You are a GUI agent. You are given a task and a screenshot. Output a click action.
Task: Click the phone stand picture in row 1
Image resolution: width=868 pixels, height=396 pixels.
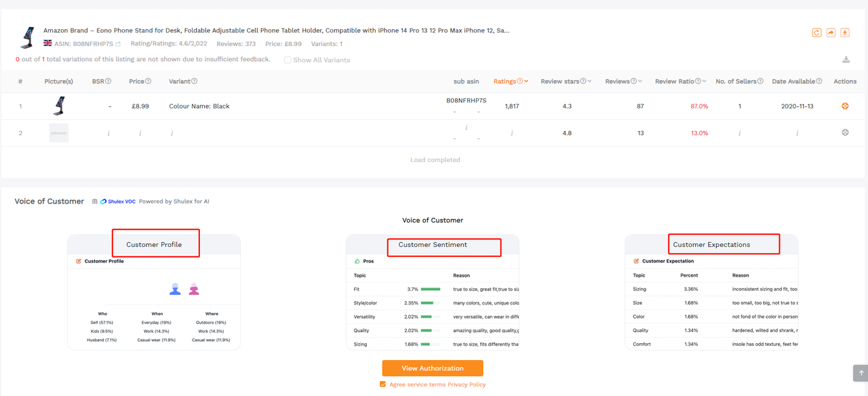point(59,106)
